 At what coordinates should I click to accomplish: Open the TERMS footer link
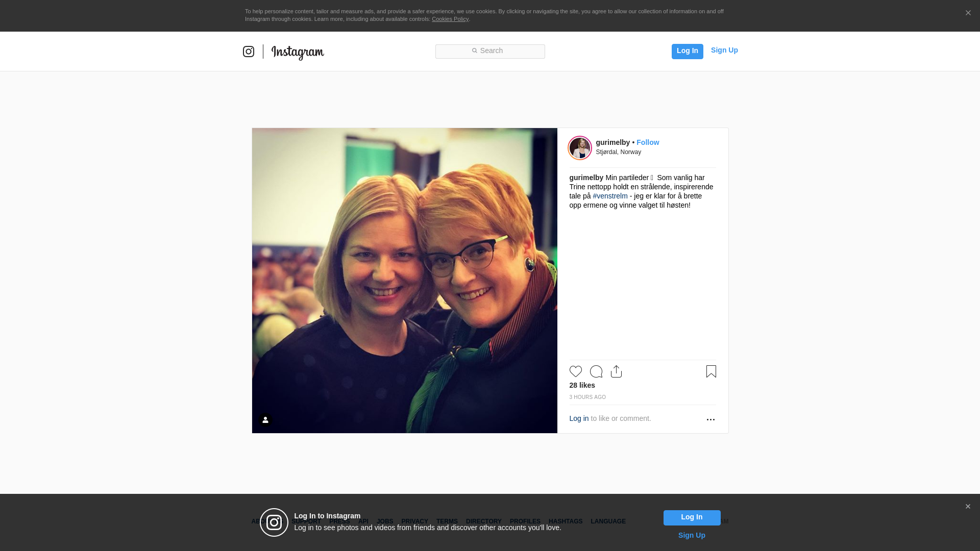[x=447, y=521]
